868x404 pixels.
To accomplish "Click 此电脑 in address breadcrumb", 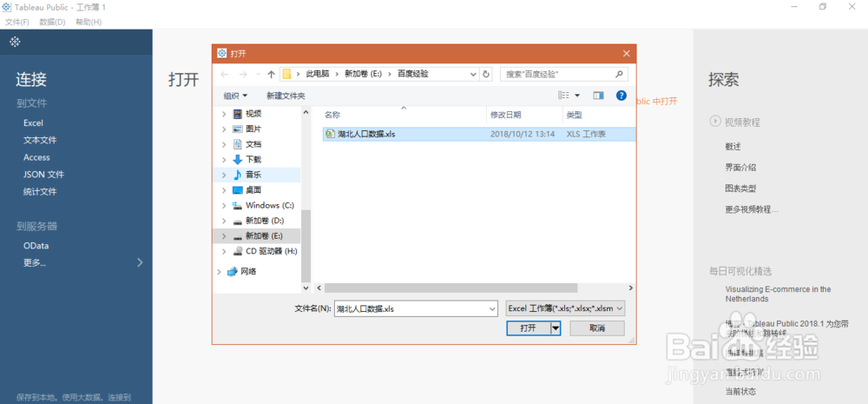I will (317, 74).
